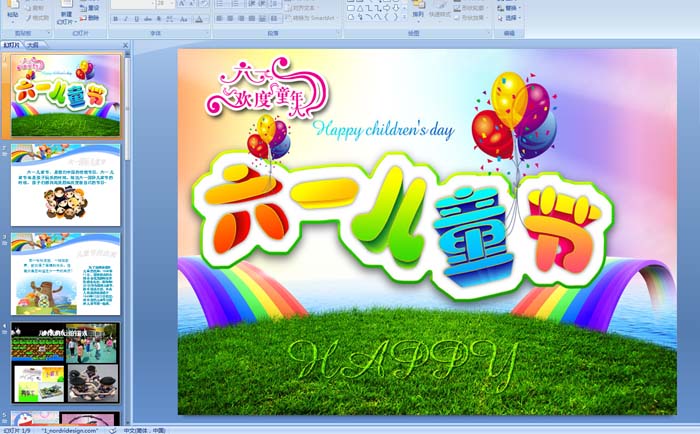Open the Shape Outline (形状轮廓) dropdown
Viewport: 700px width, 434px height.
[470, 8]
